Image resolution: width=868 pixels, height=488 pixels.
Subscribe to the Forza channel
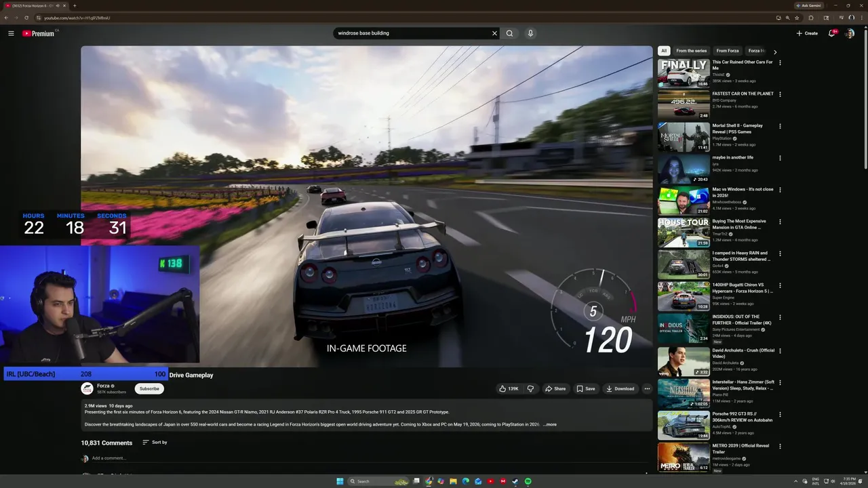(x=149, y=388)
